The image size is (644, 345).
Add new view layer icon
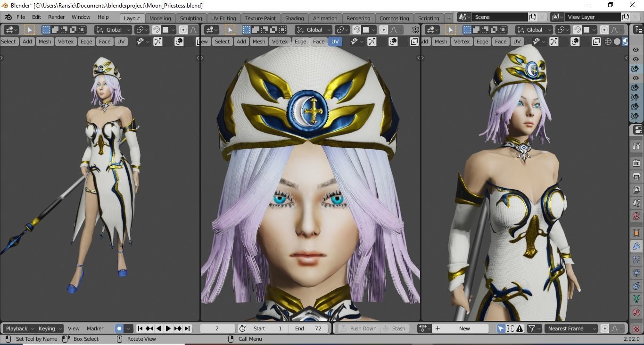626,17
